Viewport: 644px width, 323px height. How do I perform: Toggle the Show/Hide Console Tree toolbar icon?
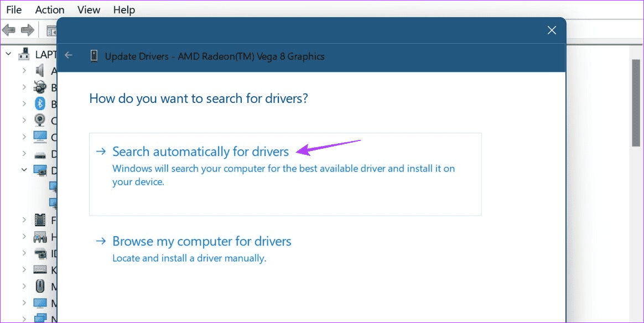tap(51, 30)
